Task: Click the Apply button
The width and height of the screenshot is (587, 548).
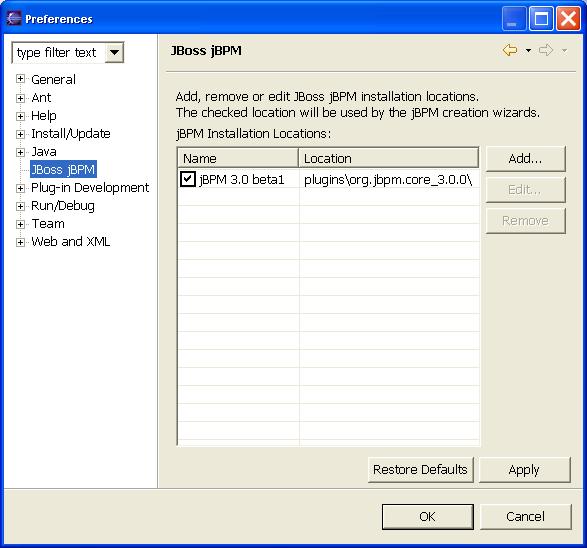Action: (524, 469)
